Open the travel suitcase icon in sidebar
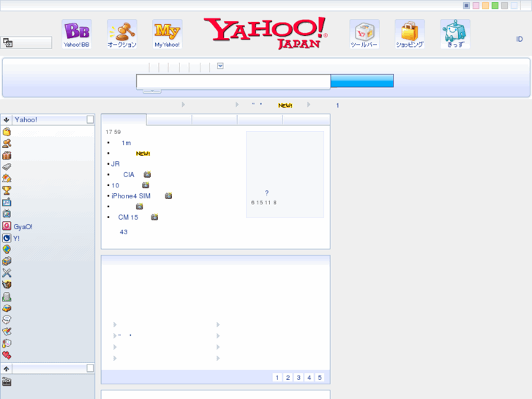Image resolution: width=532 pixels, height=399 pixels. [7, 155]
